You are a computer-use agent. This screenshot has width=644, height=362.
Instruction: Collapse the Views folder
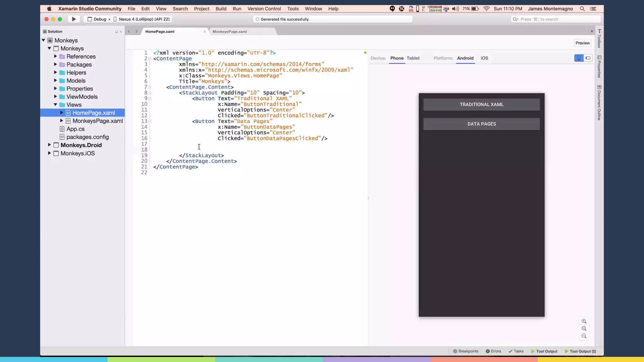(55, 105)
